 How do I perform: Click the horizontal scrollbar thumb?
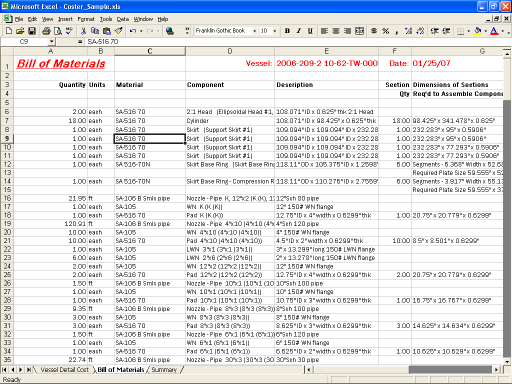(x=450, y=370)
